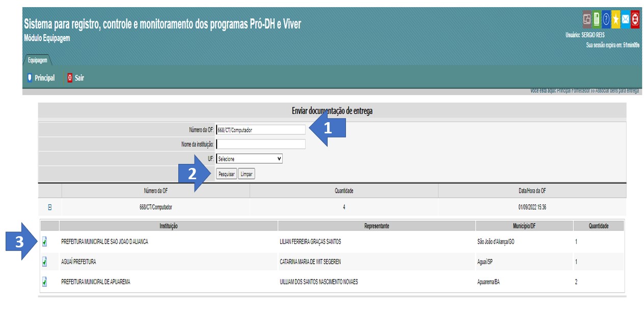Click the brown systems/windows icon in header

coord(587,19)
